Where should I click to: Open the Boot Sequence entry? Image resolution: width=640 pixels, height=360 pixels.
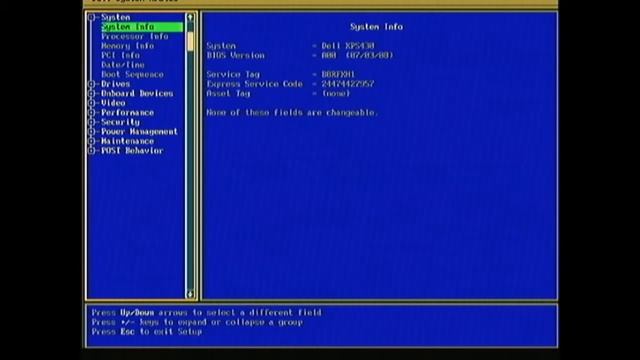(x=132, y=74)
